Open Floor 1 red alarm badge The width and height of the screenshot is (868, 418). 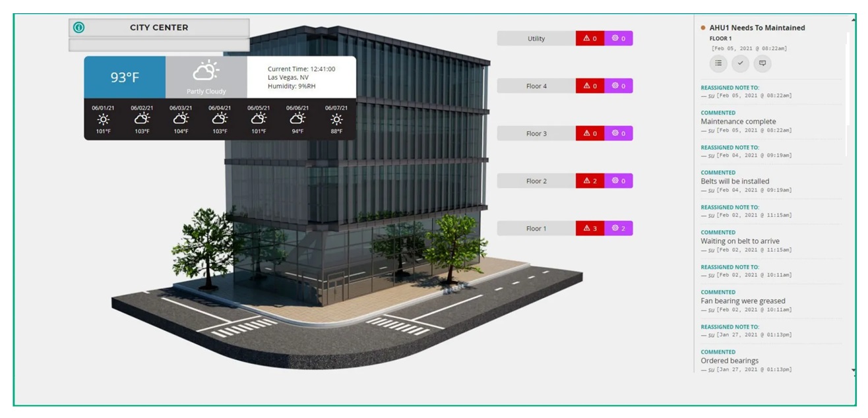click(x=590, y=228)
